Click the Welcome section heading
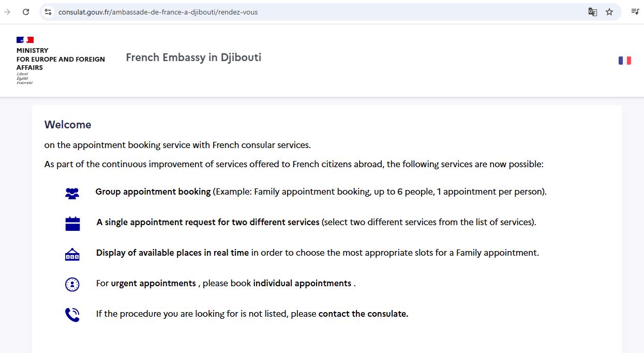 pyautogui.click(x=68, y=124)
